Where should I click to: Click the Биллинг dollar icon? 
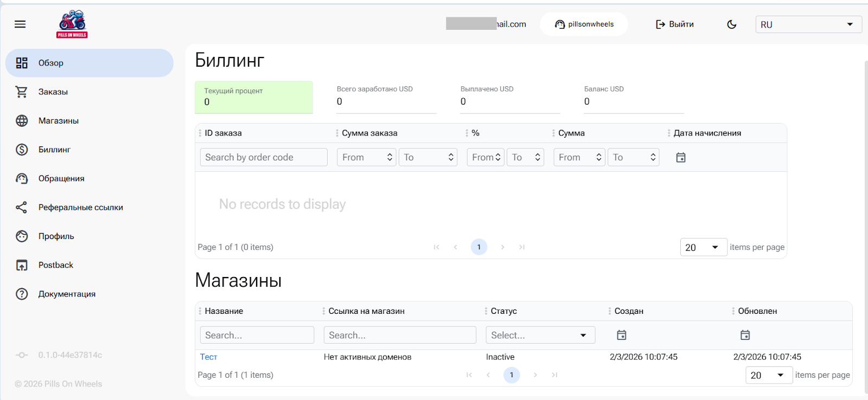pyautogui.click(x=22, y=150)
